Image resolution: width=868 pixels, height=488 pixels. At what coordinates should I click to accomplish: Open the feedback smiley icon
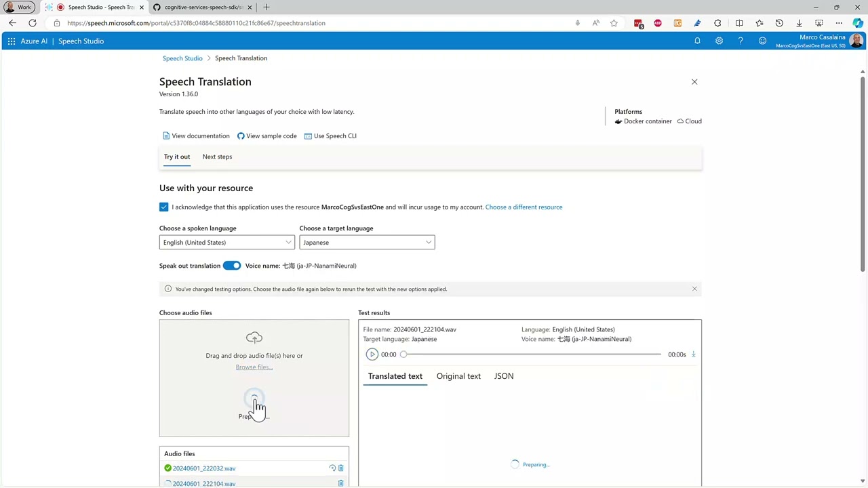(762, 41)
